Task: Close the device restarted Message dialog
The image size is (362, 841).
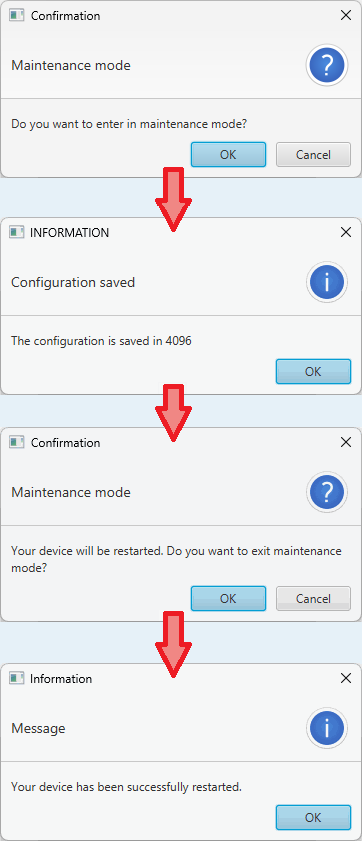Action: click(x=346, y=678)
